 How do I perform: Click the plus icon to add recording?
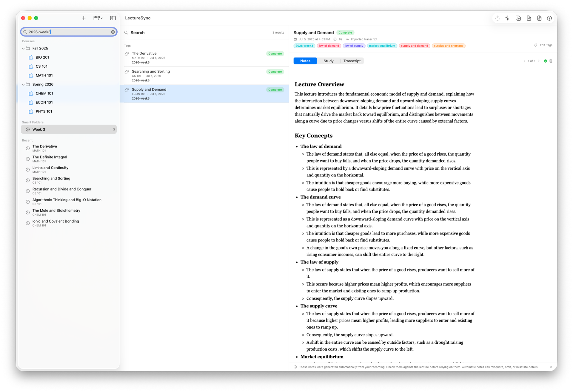(84, 18)
